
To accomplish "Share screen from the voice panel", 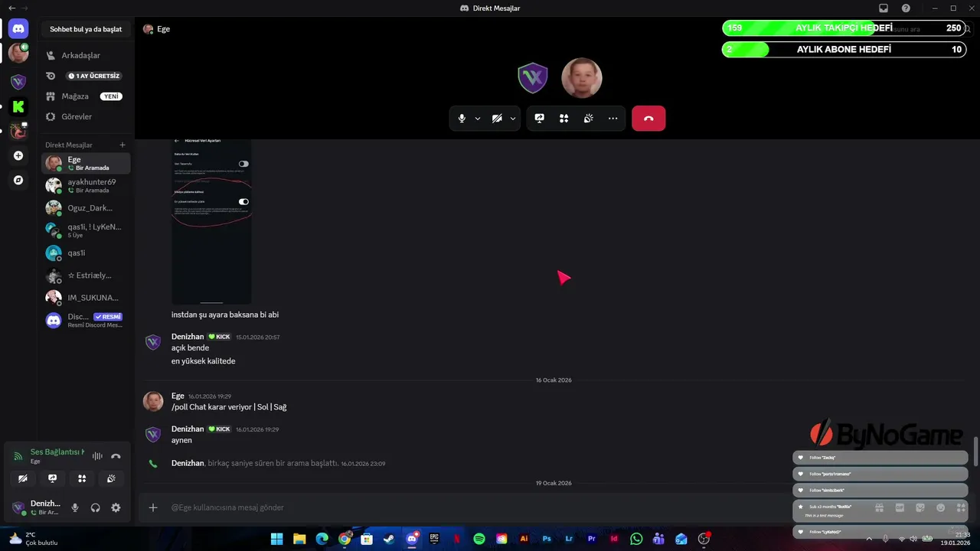I will [52, 478].
